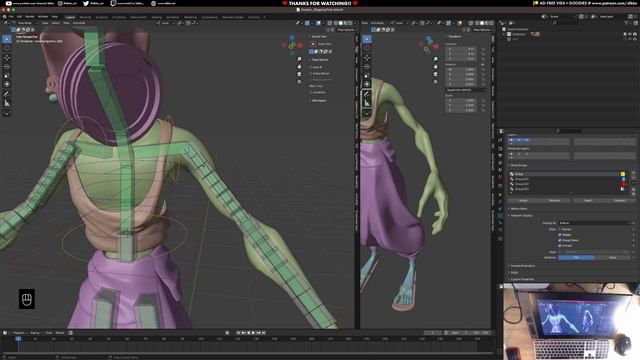Image resolution: width=640 pixels, height=360 pixels.
Task: Click Location X field in Transform panel
Action: [462, 49]
